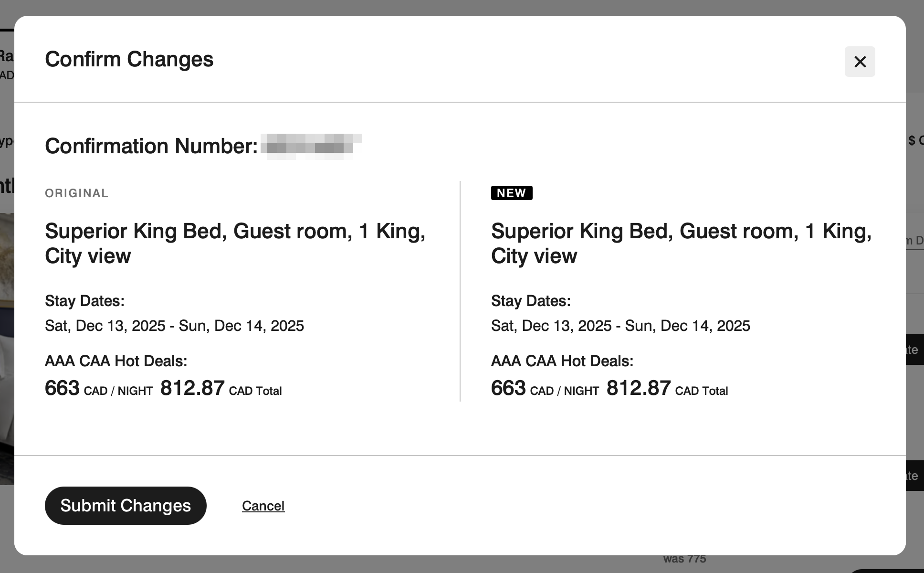
Task: Select the new reservation stay dates text
Action: click(620, 326)
